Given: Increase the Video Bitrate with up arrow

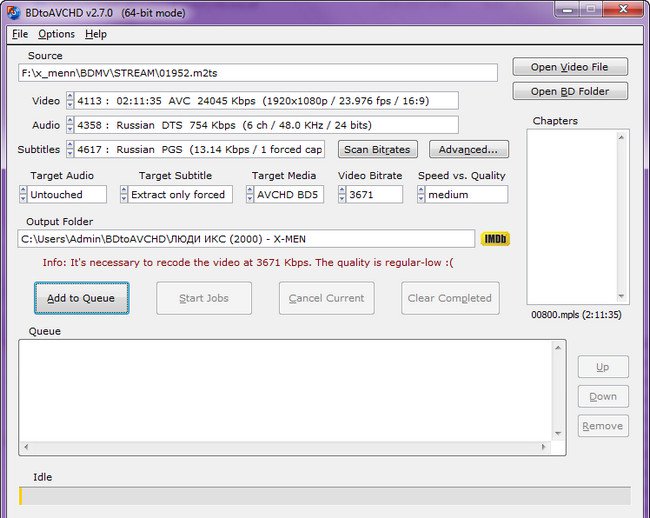Looking at the screenshot, I should (x=342, y=190).
